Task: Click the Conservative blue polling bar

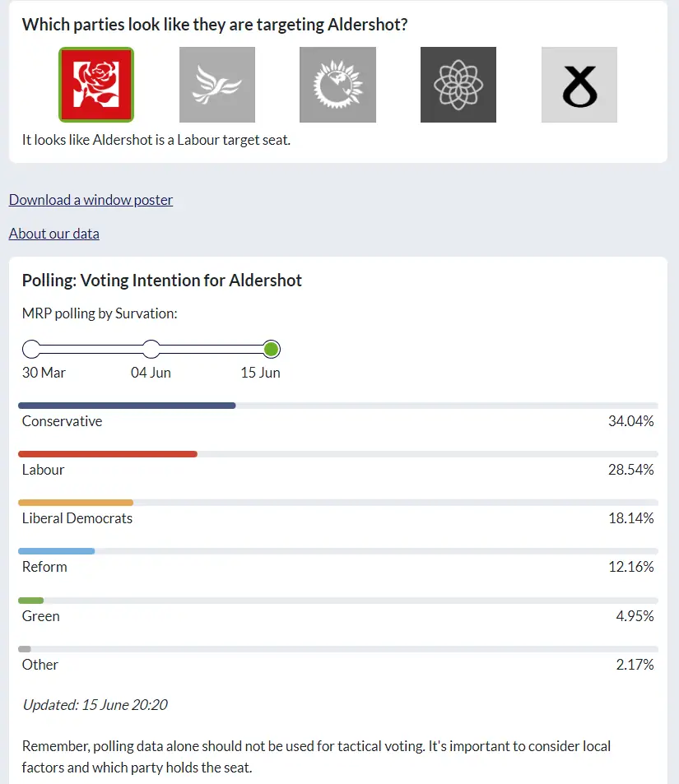Action: (x=127, y=406)
